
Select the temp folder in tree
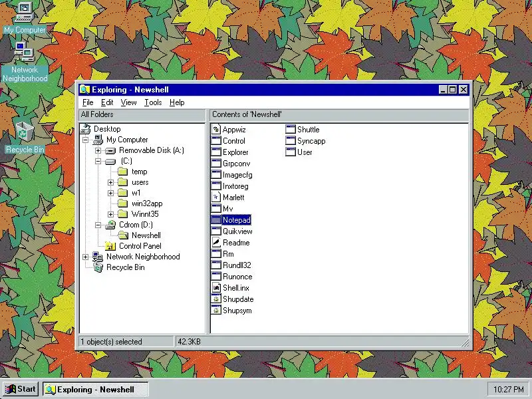139,172
